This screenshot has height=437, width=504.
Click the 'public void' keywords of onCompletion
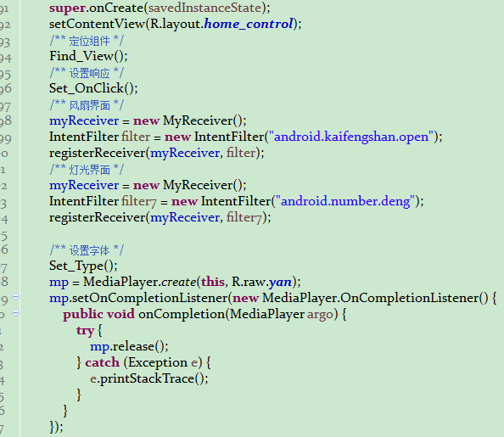tap(98, 314)
